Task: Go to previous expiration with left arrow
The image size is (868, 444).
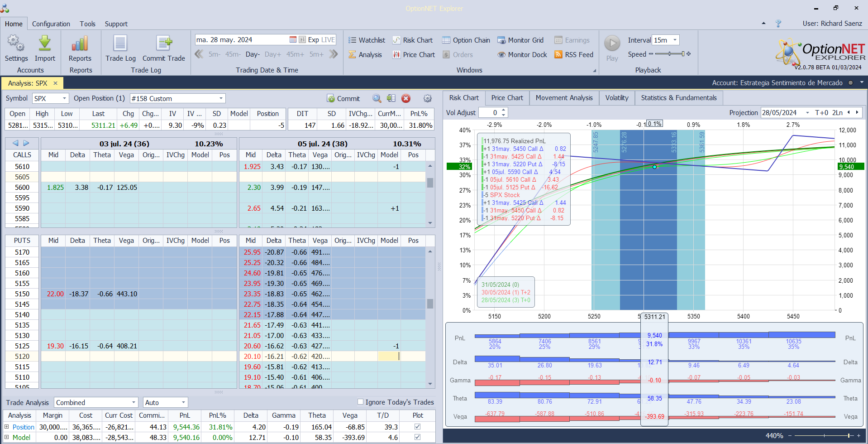Action: pos(15,143)
